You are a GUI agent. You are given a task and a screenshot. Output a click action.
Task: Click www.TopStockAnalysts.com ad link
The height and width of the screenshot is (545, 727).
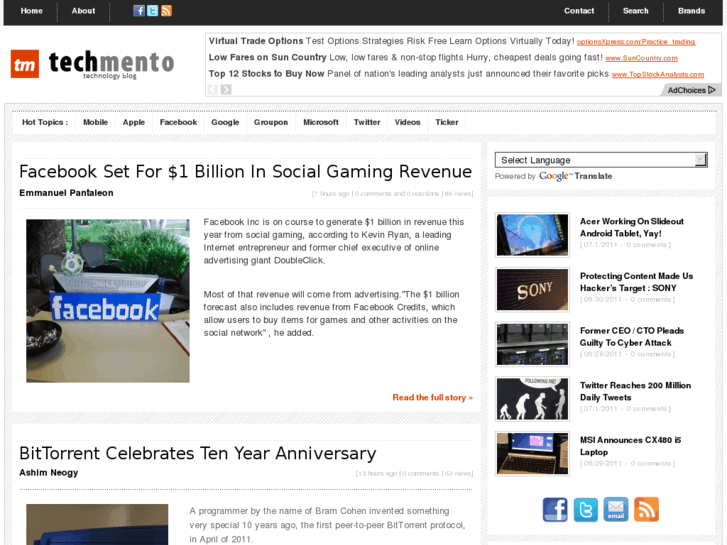[657, 74]
